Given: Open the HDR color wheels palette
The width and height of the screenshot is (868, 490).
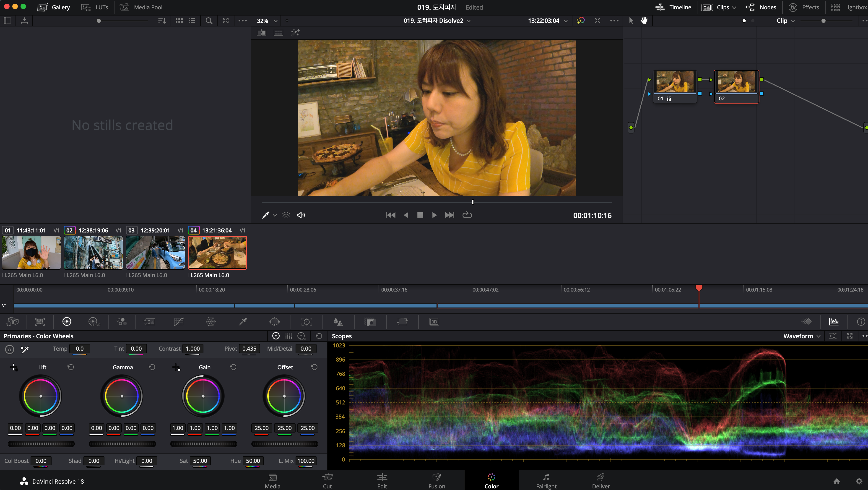Looking at the screenshot, I should [x=94, y=322].
